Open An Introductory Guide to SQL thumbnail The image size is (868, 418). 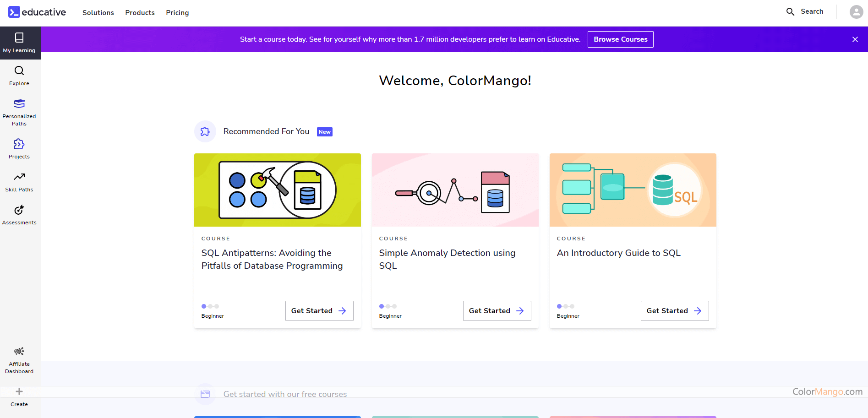coord(633,190)
